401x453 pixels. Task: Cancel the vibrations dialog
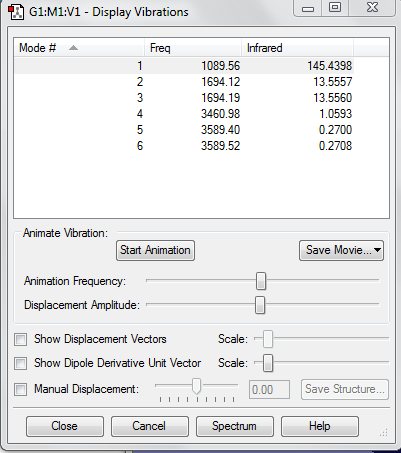(x=150, y=426)
